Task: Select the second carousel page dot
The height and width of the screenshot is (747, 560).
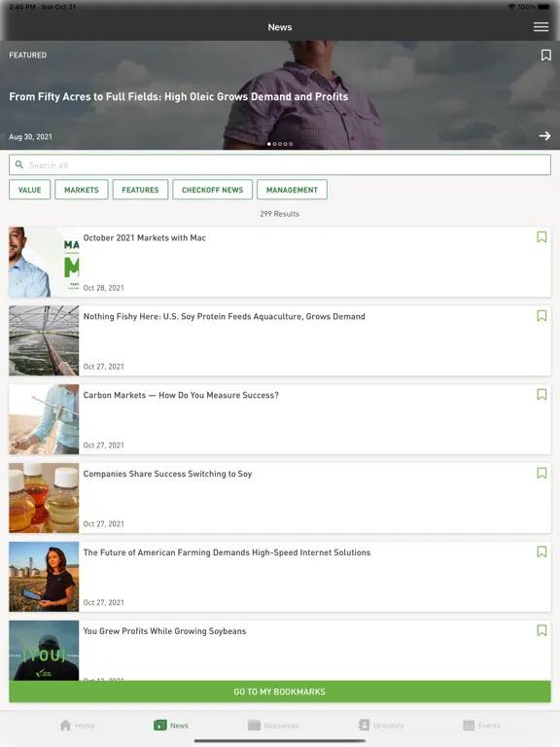Action: click(274, 144)
